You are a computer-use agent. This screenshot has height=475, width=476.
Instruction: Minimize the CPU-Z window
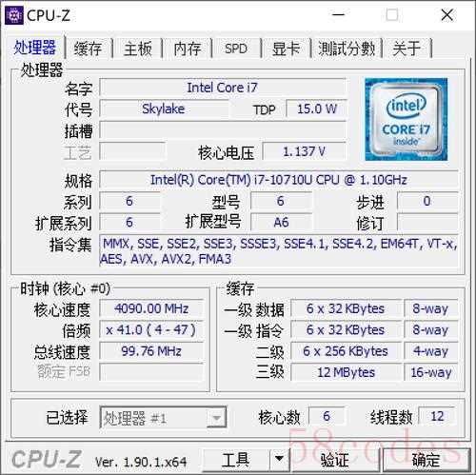pos(338,15)
